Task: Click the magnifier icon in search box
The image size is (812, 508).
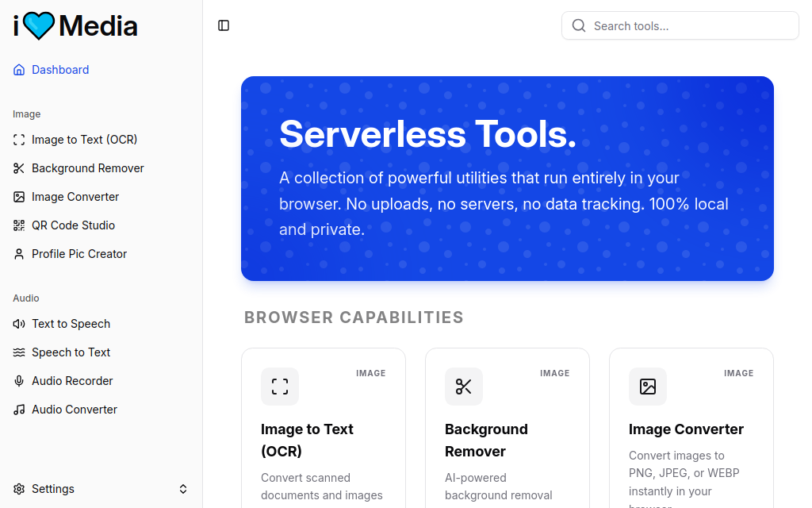Action: click(x=578, y=25)
